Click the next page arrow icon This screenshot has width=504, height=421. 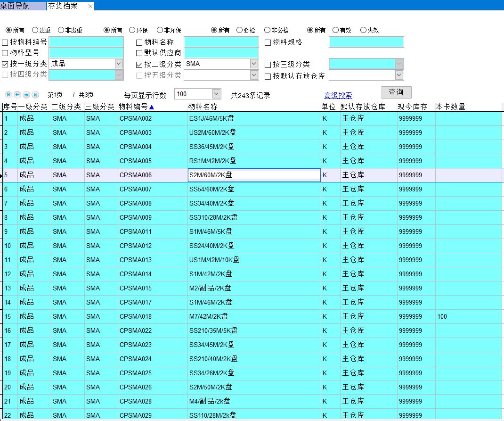point(26,95)
